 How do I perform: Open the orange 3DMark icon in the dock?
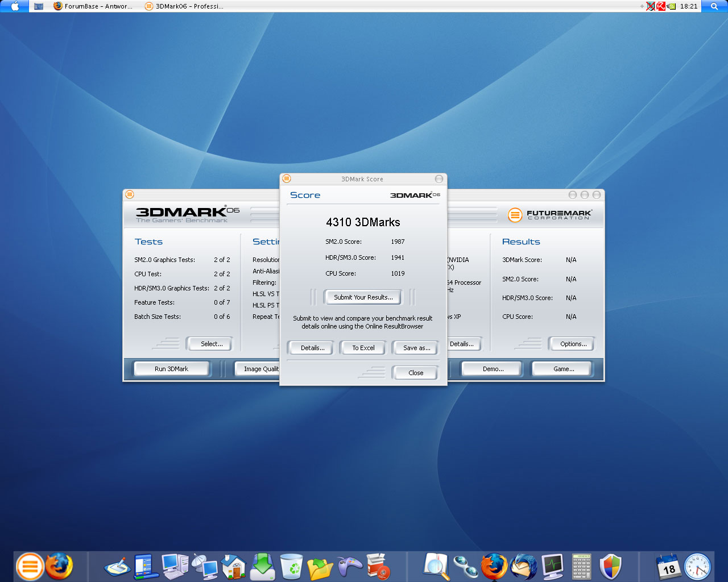tap(30, 566)
